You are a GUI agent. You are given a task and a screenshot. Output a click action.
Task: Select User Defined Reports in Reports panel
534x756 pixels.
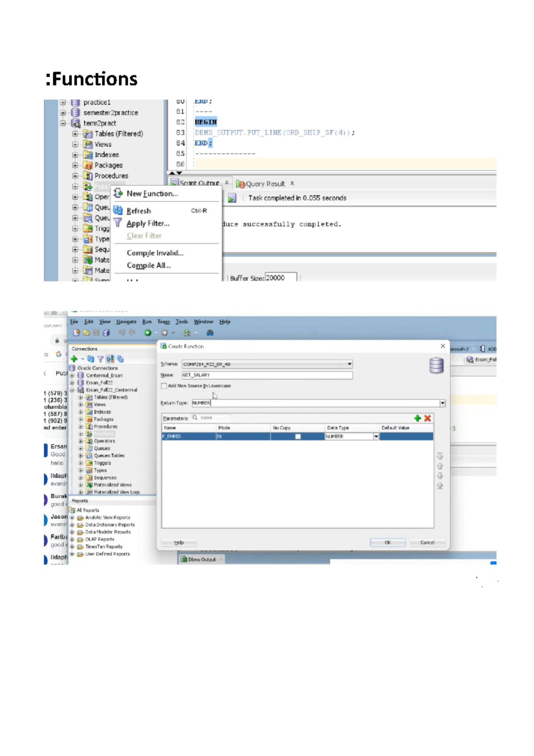click(107, 554)
